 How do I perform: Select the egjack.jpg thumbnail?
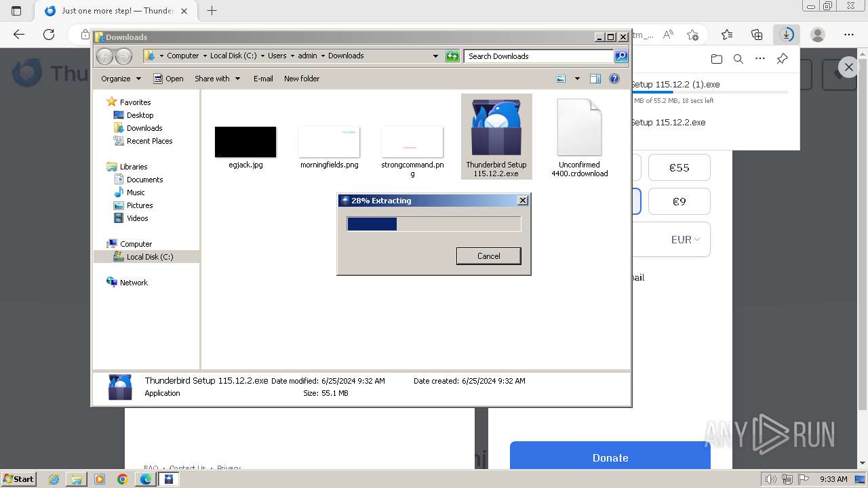245,142
